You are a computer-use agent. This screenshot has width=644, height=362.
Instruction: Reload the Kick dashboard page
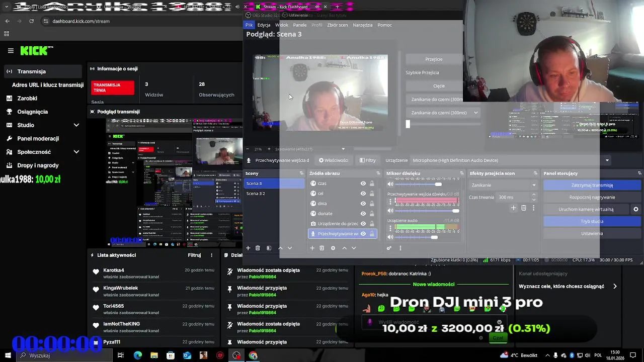point(32,21)
